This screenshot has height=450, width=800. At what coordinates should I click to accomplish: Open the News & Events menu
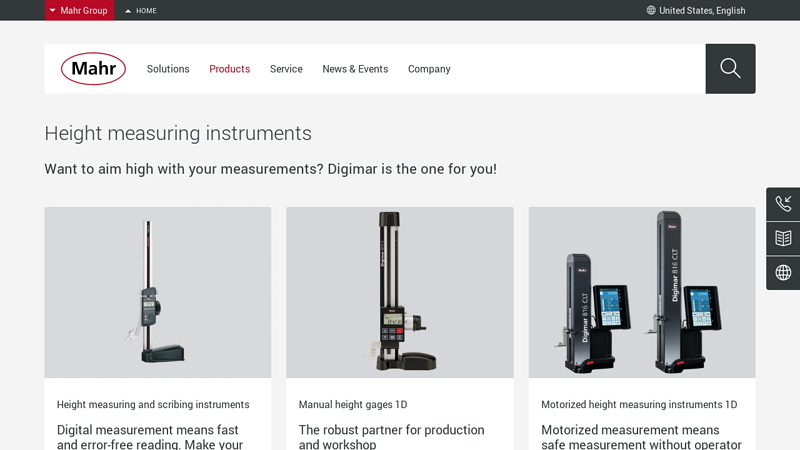(x=355, y=69)
